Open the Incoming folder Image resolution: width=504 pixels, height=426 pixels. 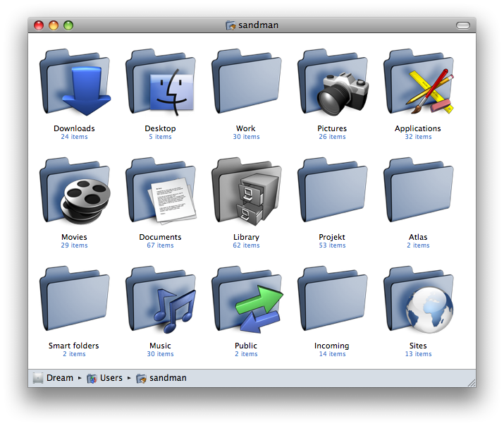pos(333,302)
